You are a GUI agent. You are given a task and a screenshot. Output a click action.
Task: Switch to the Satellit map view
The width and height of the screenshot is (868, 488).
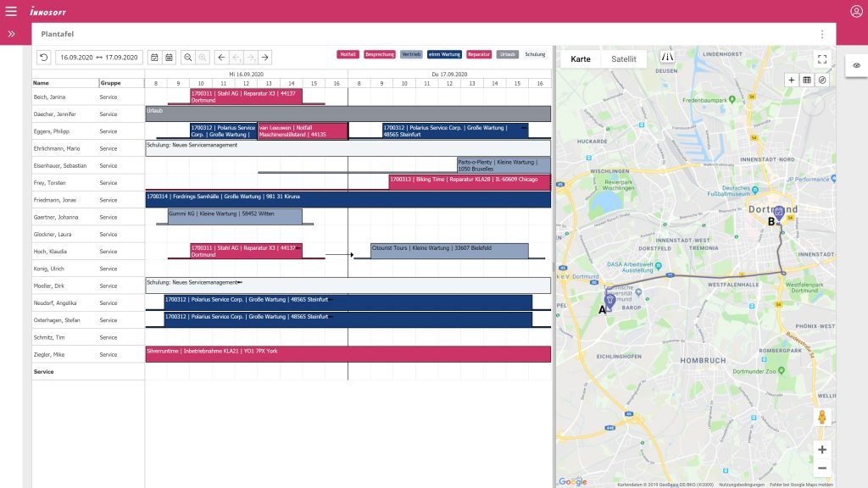pyautogui.click(x=624, y=59)
